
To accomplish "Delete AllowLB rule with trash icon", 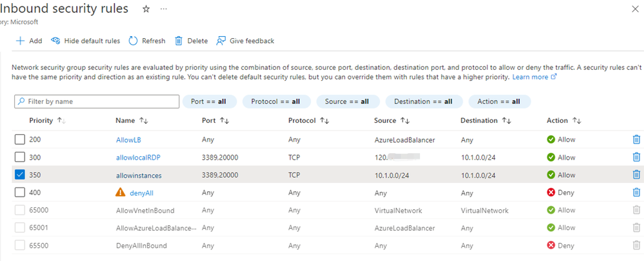I will pos(636,140).
